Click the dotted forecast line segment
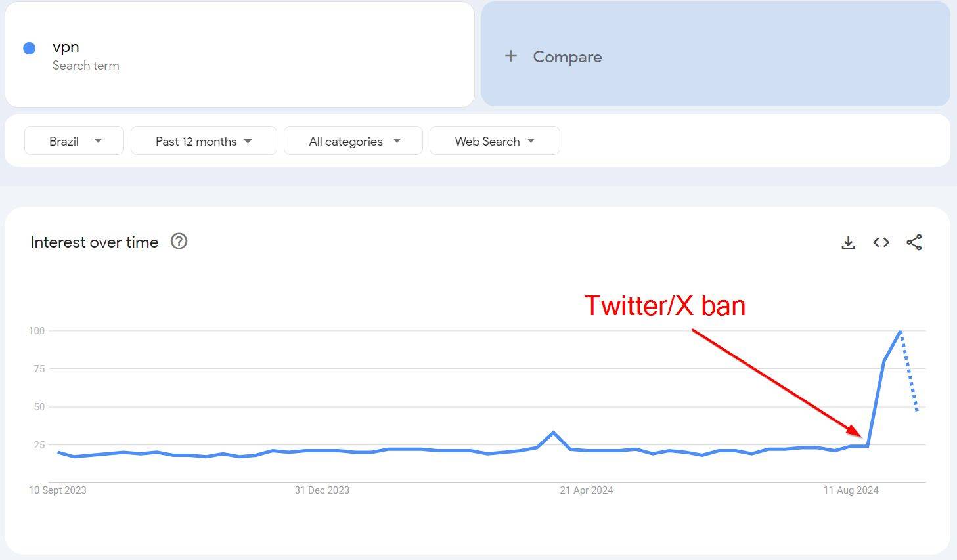This screenshot has height=560, width=957. tap(909, 371)
